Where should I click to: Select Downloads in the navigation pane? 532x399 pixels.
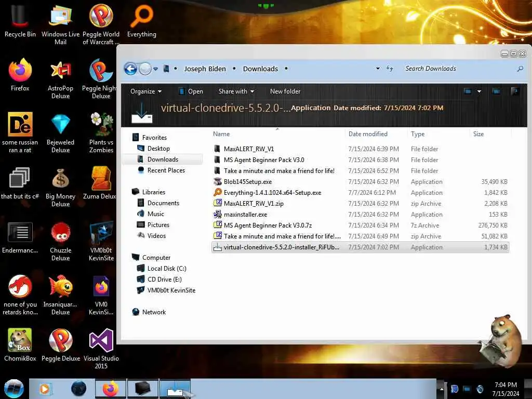point(163,159)
